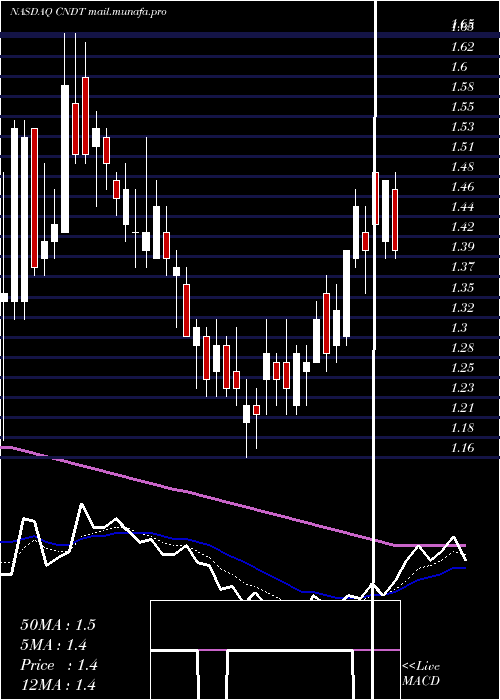Screen dimensions: 500x700
Task: Click the '<<Live MACD' label
Action: click(x=421, y=673)
